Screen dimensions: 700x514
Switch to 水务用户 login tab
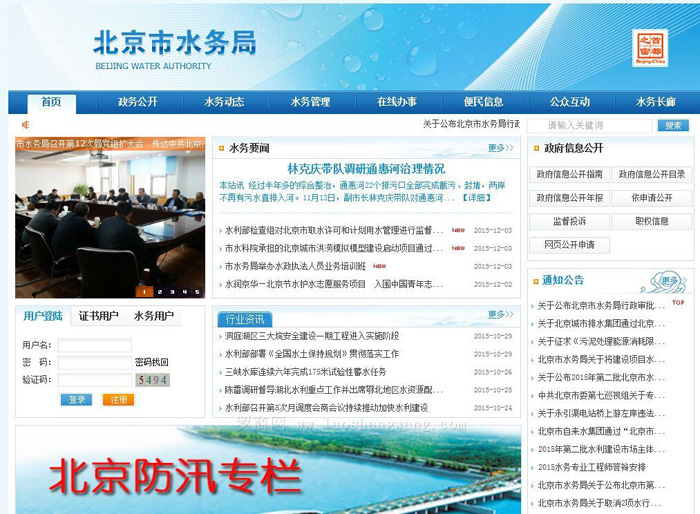[154, 316]
